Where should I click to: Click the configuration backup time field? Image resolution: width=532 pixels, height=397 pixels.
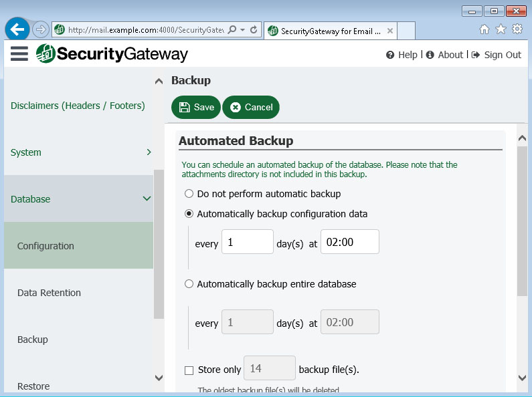[350, 242]
